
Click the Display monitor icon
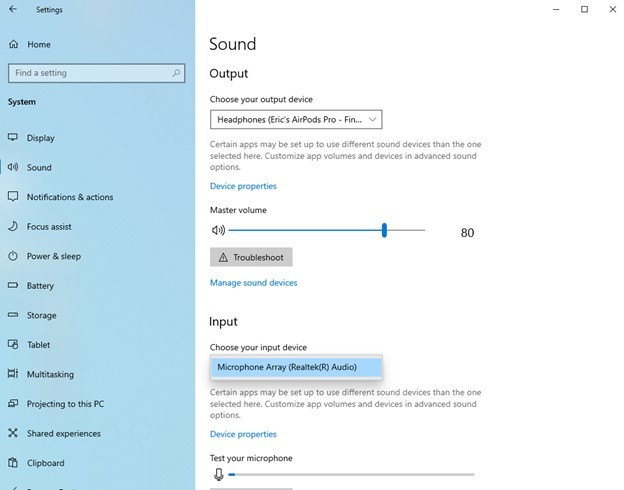click(13, 137)
